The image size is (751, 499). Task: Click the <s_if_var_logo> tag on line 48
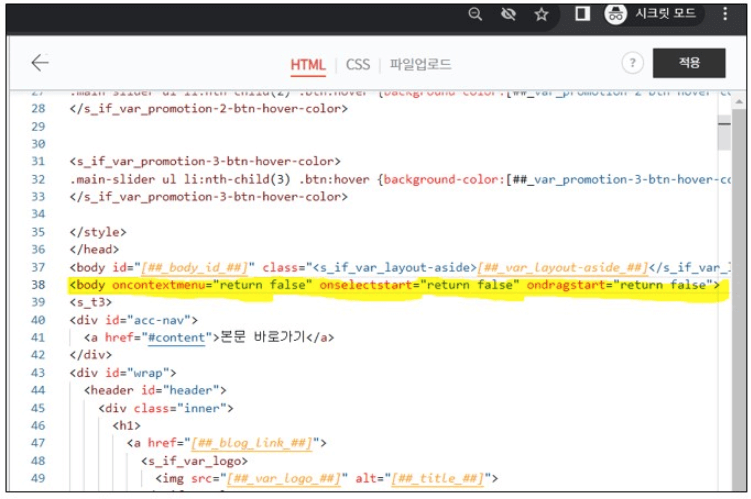pos(194,461)
